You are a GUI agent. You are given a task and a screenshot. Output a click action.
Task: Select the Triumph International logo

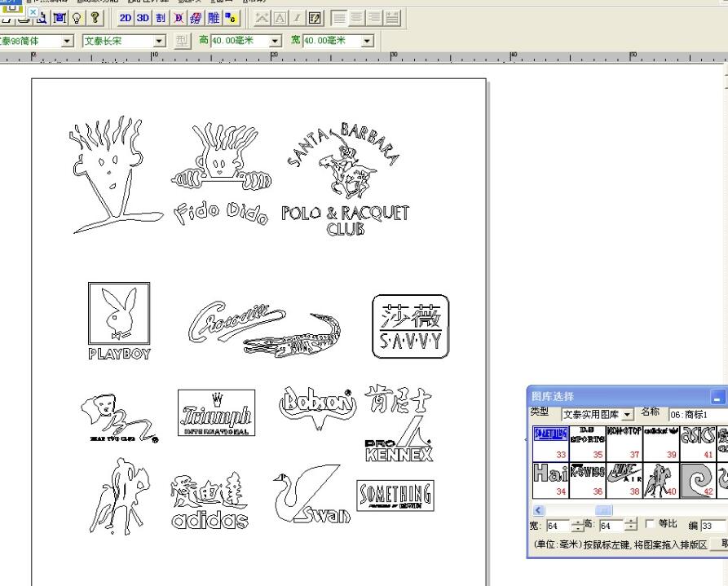216,412
